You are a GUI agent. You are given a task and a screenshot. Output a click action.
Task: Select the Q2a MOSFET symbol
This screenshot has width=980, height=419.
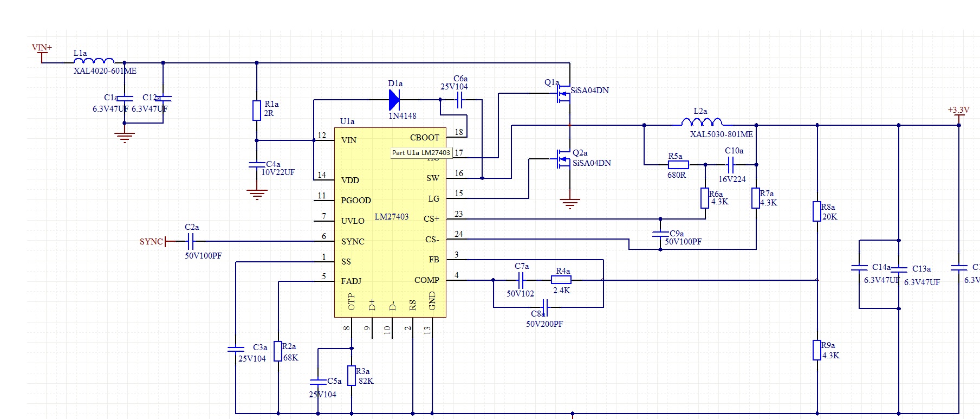[x=563, y=159]
